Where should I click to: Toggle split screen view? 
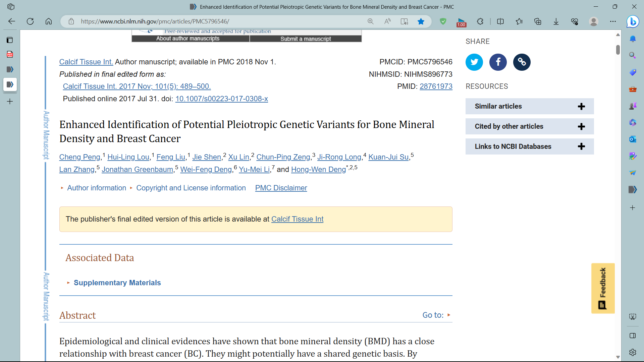[500, 21]
